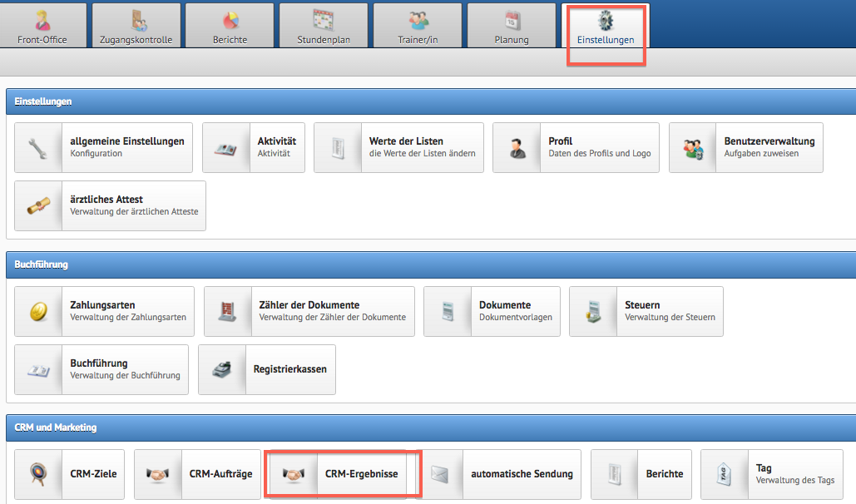Open automatische Sendung label text
Viewport: 856px width, 504px height.
[522, 474]
